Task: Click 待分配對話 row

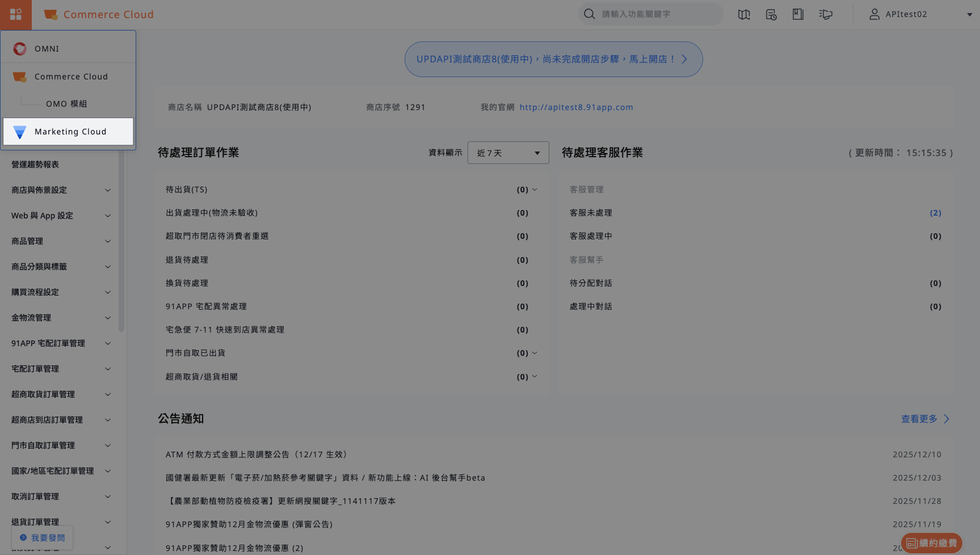Action: [756, 283]
